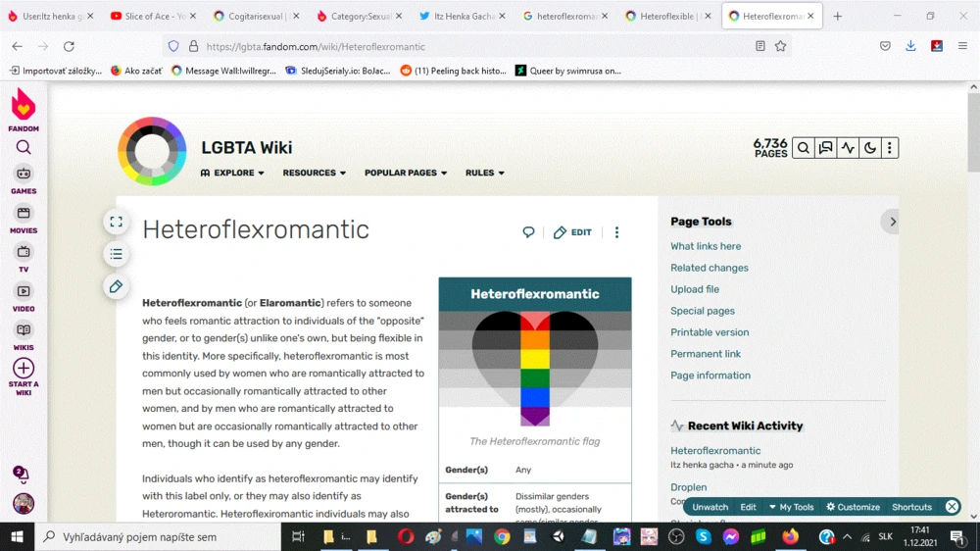
Task: Close the bottom toolbar
Action: click(x=952, y=507)
